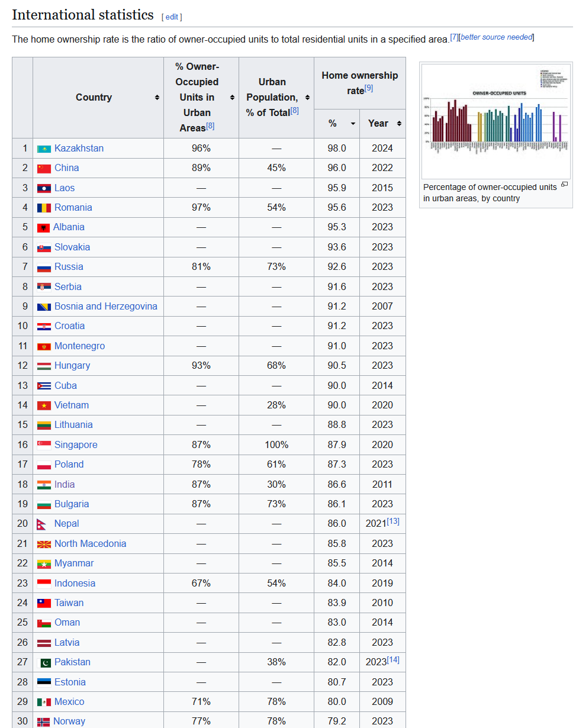The image size is (576, 728).
Task: Sort by Urban Population column
Action: click(307, 98)
